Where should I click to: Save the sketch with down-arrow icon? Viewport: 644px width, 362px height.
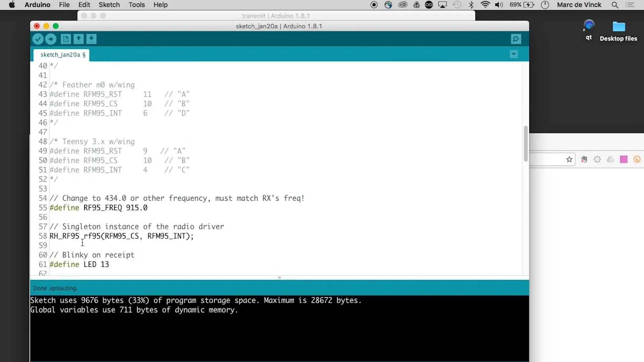pos(91,39)
